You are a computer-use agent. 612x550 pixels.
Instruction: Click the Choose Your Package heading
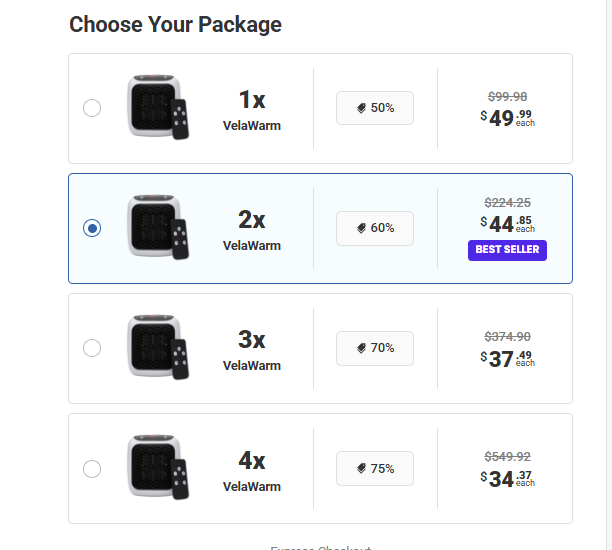(175, 24)
